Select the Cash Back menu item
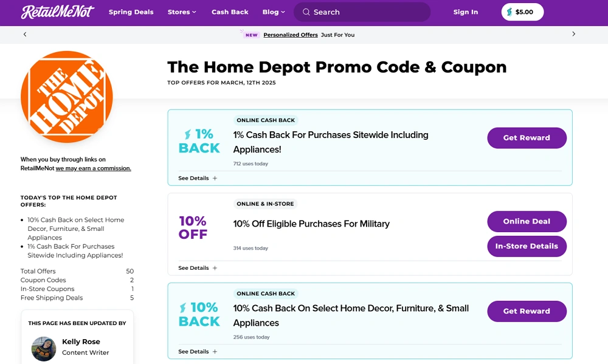This screenshot has width=608, height=364. [230, 12]
